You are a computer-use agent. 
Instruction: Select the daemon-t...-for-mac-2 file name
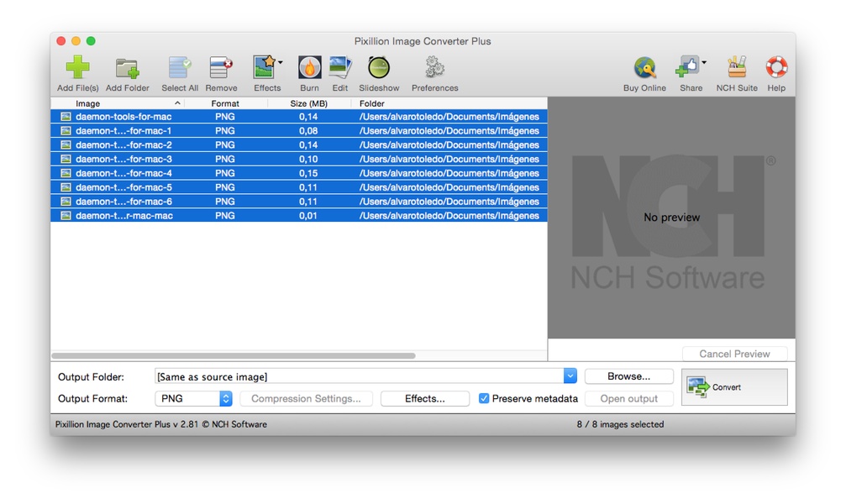[123, 144]
